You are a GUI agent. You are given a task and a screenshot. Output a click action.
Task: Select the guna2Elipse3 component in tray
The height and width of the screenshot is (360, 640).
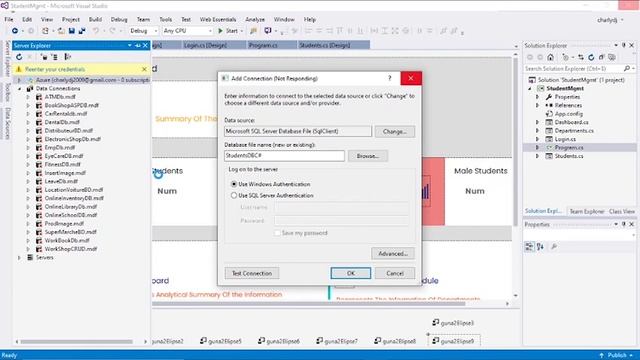click(x=453, y=323)
